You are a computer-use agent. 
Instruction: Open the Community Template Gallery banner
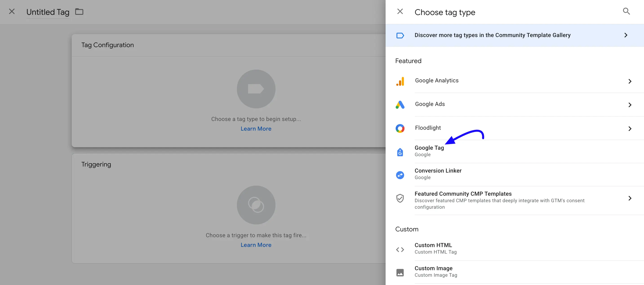pyautogui.click(x=515, y=35)
